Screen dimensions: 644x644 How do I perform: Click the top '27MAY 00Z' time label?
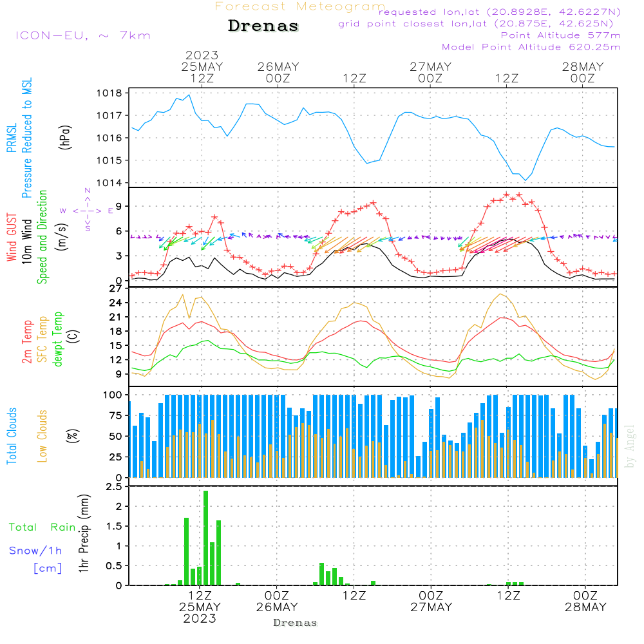coord(430,72)
